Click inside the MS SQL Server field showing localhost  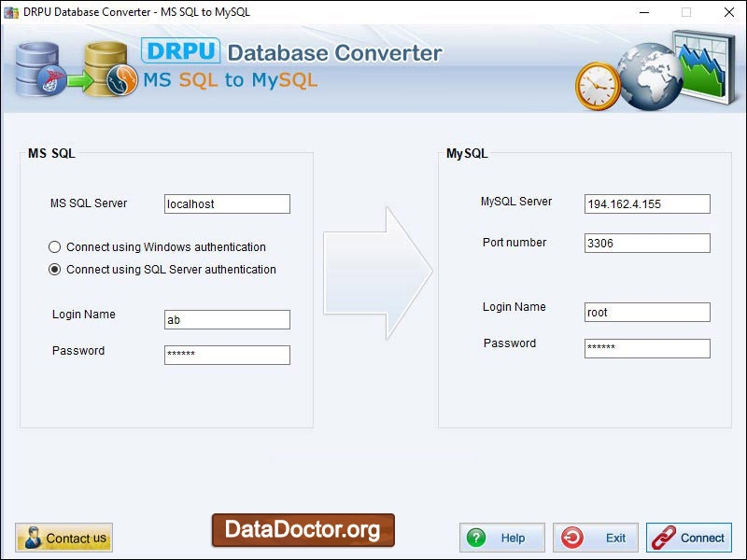click(x=227, y=203)
